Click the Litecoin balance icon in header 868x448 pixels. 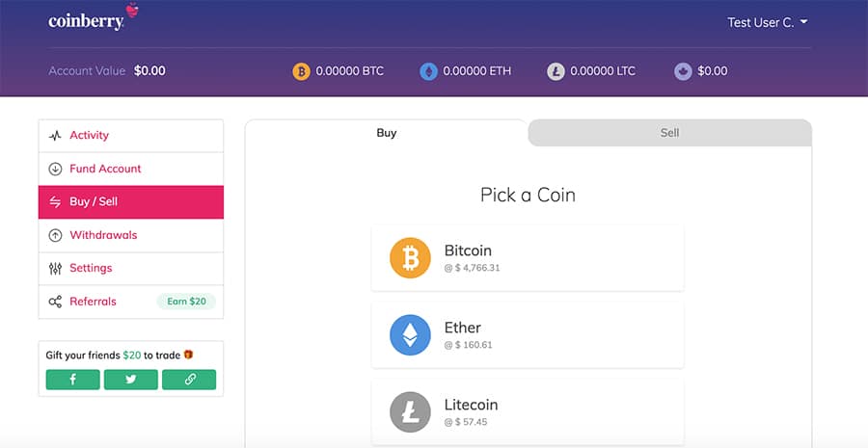click(556, 71)
